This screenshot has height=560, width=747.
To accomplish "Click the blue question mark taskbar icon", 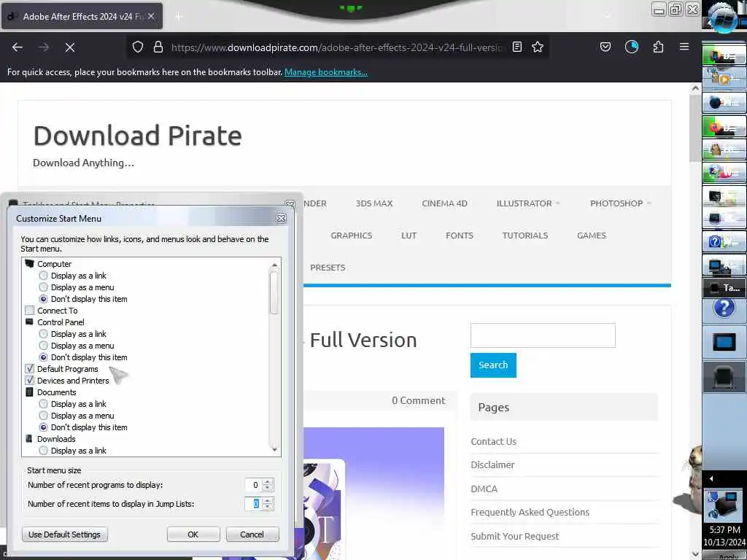I will click(x=724, y=308).
